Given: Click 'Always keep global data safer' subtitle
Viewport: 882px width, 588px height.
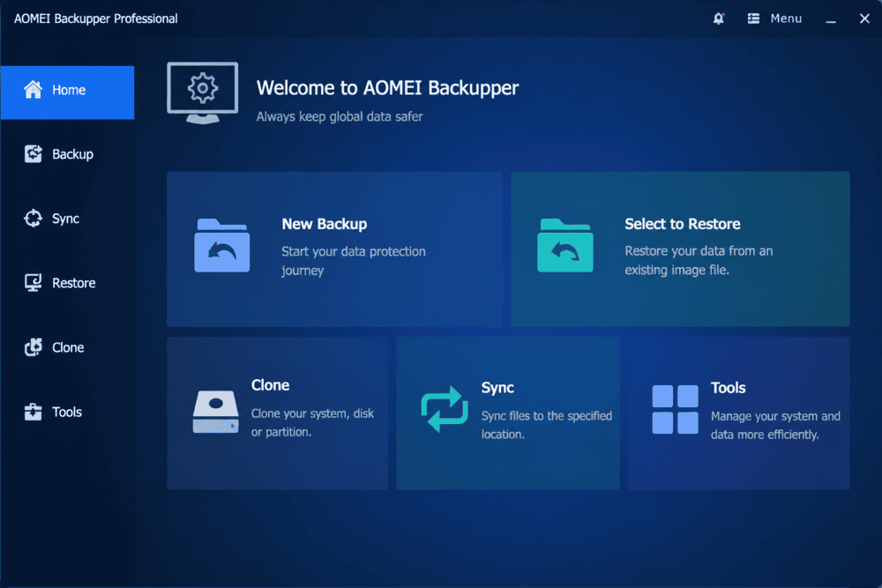Looking at the screenshot, I should [x=340, y=116].
